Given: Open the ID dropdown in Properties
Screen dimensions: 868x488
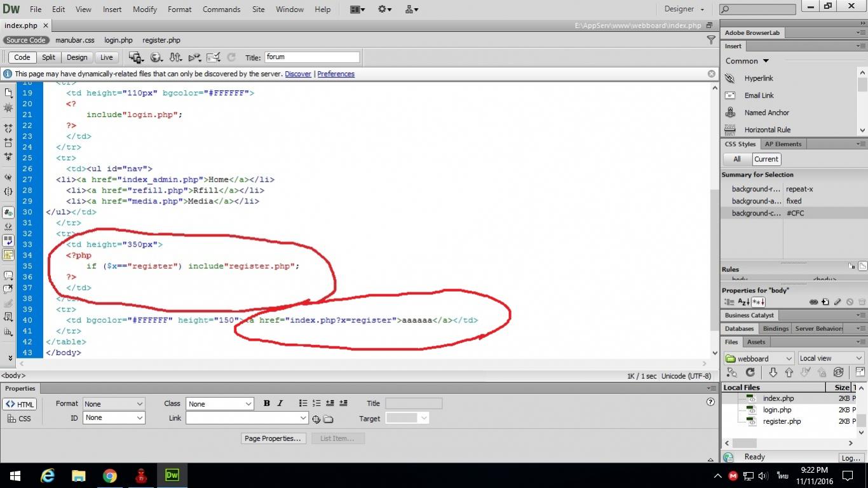Looking at the screenshot, I should (114, 418).
